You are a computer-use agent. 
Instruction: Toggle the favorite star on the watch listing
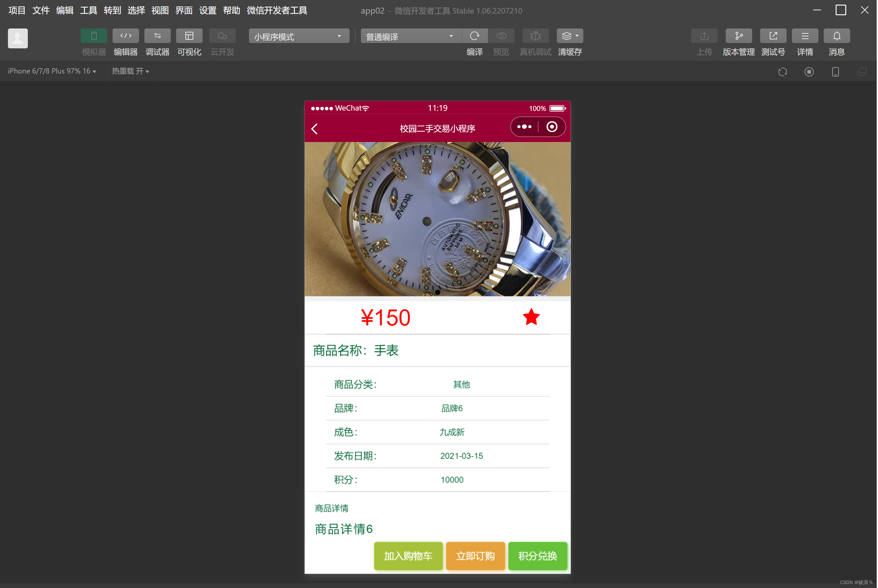pyautogui.click(x=531, y=317)
